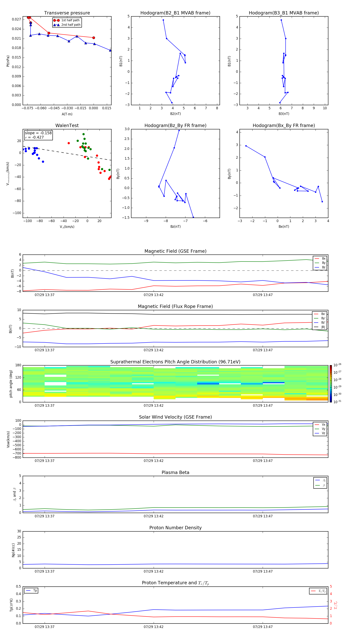Click the 'Hodogram(B3_B1 MVAB frame)' title
The height and width of the screenshot is (644, 351).
pos(284,13)
